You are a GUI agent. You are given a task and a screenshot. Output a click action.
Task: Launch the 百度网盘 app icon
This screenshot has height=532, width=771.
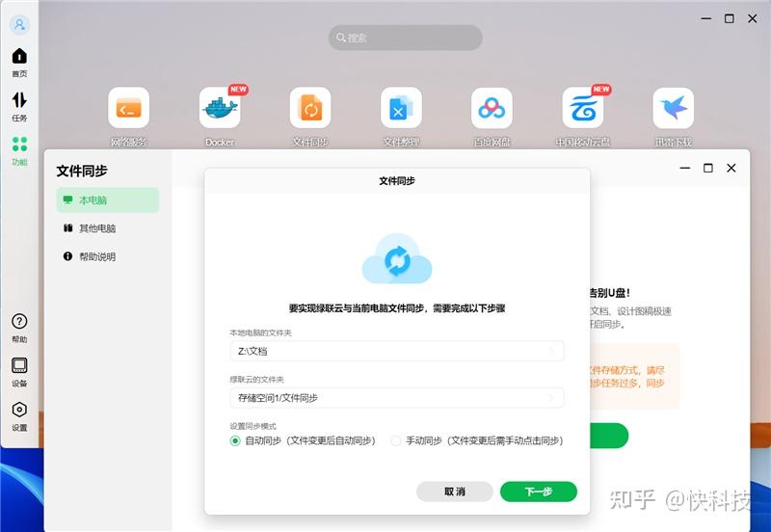tap(492, 108)
